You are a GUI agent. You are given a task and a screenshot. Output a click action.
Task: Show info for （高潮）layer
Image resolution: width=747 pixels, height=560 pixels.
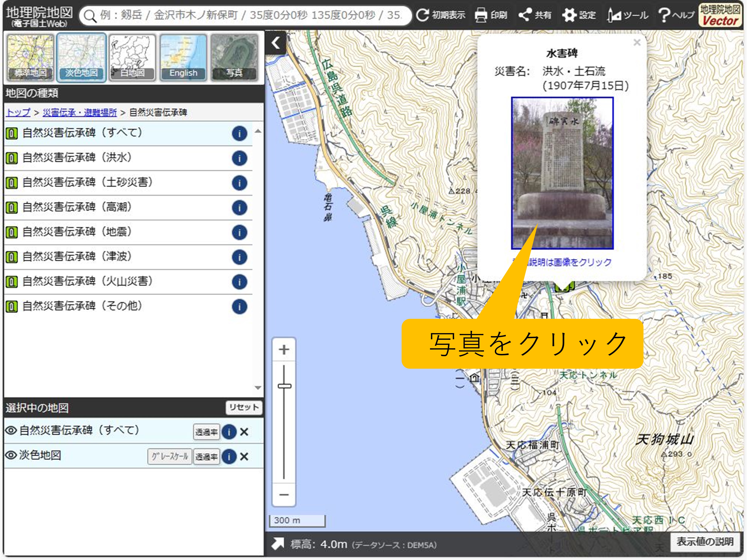pyautogui.click(x=239, y=208)
